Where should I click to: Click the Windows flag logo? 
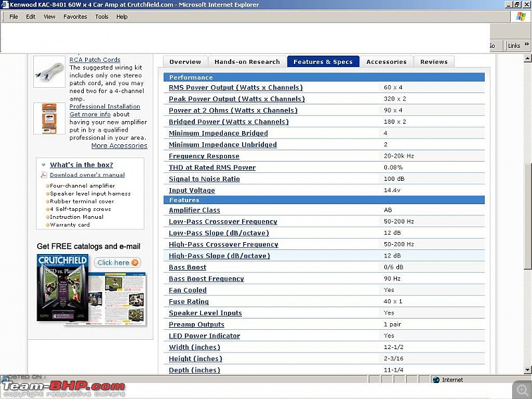pyautogui.click(x=521, y=16)
